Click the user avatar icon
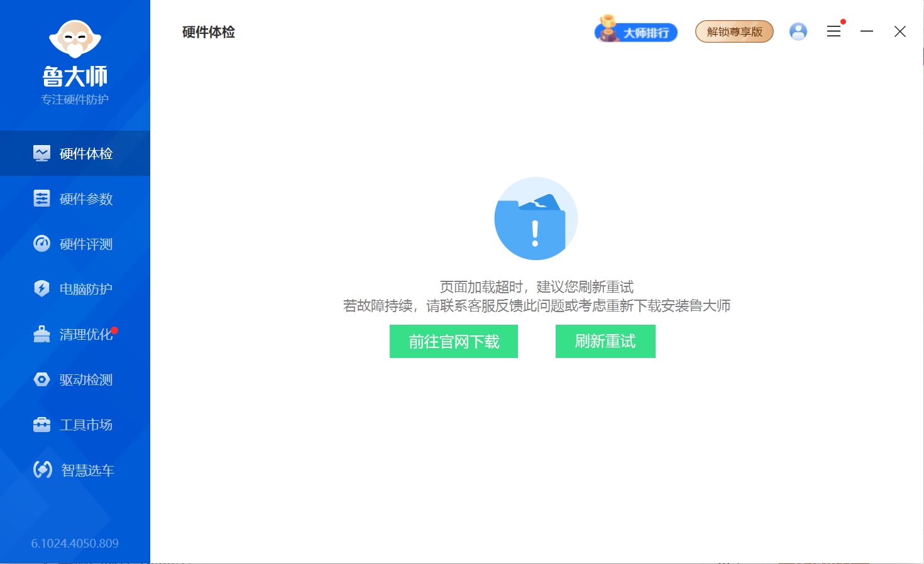Viewport: 924px width, 564px height. 798,31
